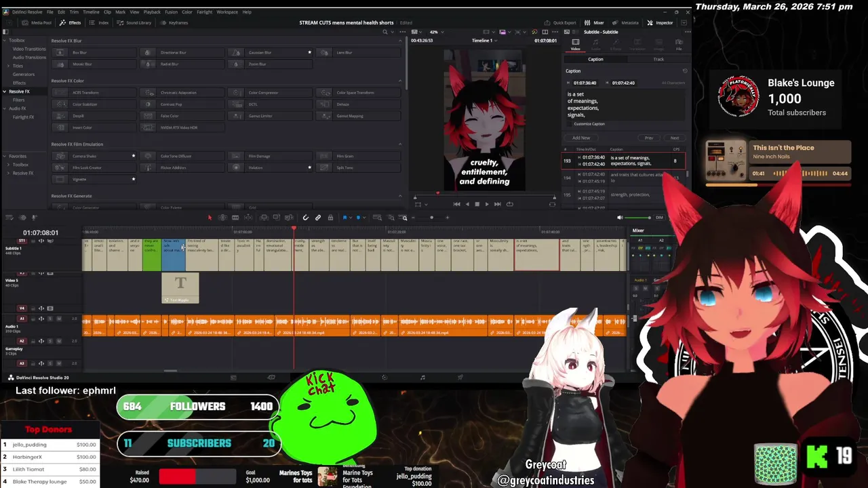Viewport: 868px width, 488px height.
Task: Select the Zoom Blur effect
Action: point(270,64)
